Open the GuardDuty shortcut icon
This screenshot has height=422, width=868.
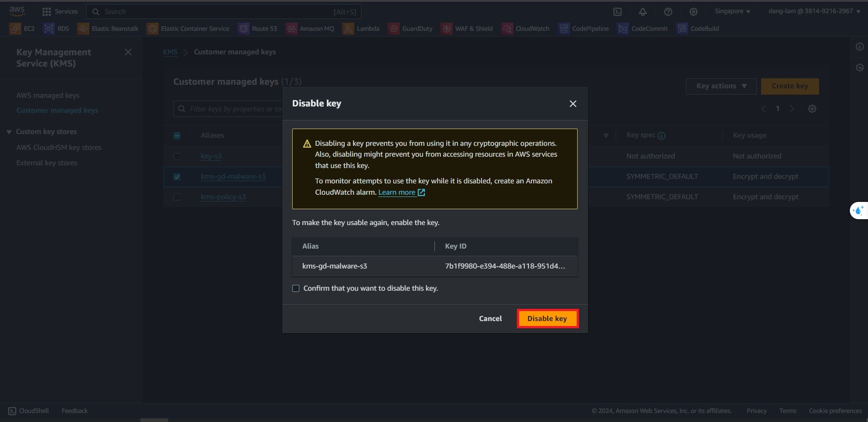click(394, 29)
